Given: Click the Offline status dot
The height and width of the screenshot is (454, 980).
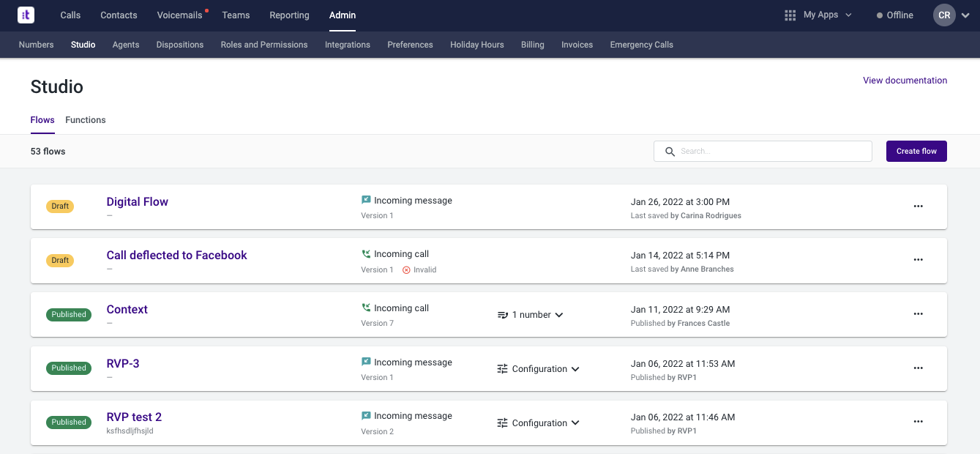Looking at the screenshot, I should [x=880, y=15].
